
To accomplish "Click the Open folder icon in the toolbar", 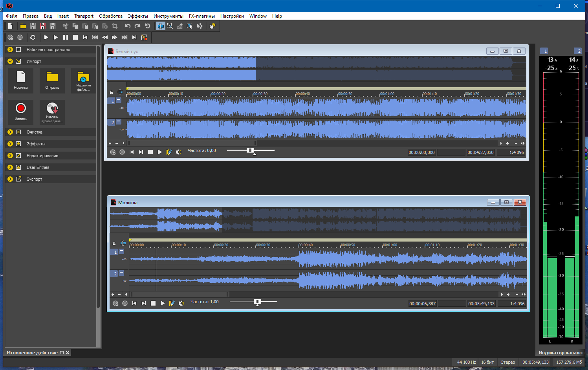I will click(23, 26).
